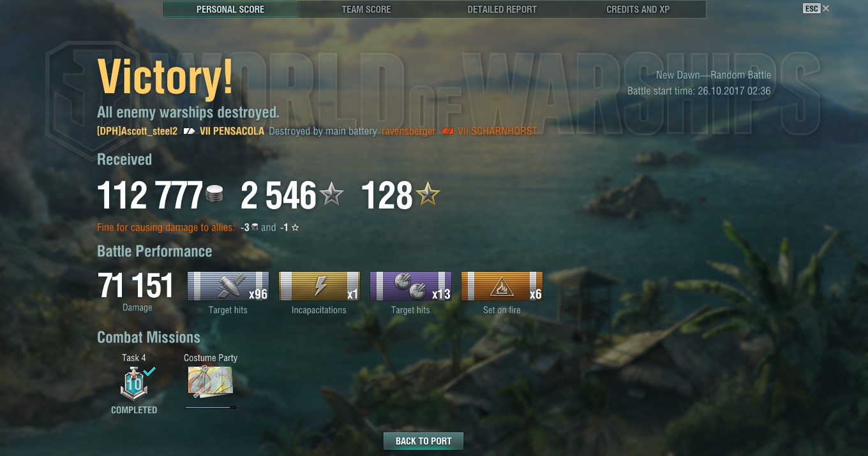Click enemy player name ravensberger
The image size is (868, 456).
[408, 131]
